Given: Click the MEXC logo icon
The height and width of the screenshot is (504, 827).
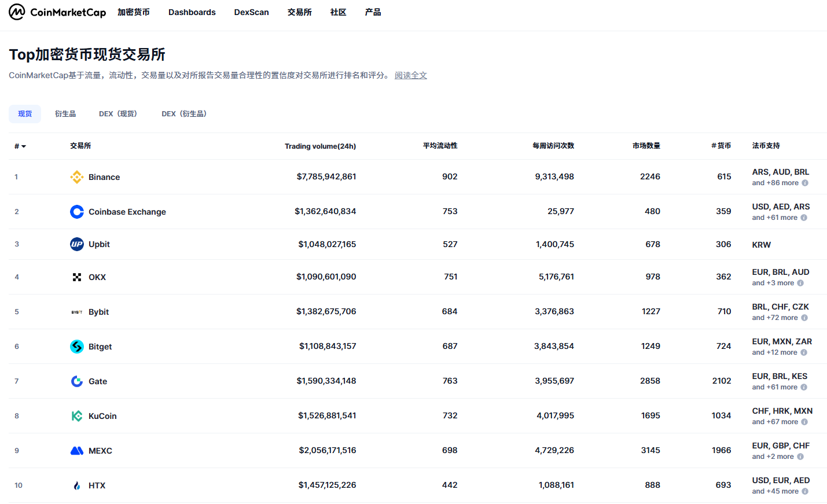Looking at the screenshot, I should 77,451.
